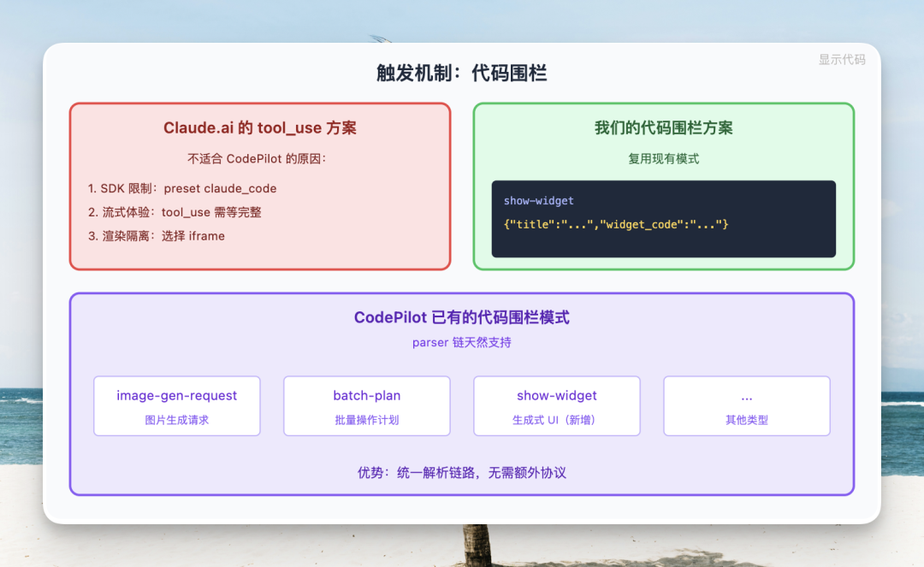
Task: Select the image-gen-request card
Action: point(176,405)
